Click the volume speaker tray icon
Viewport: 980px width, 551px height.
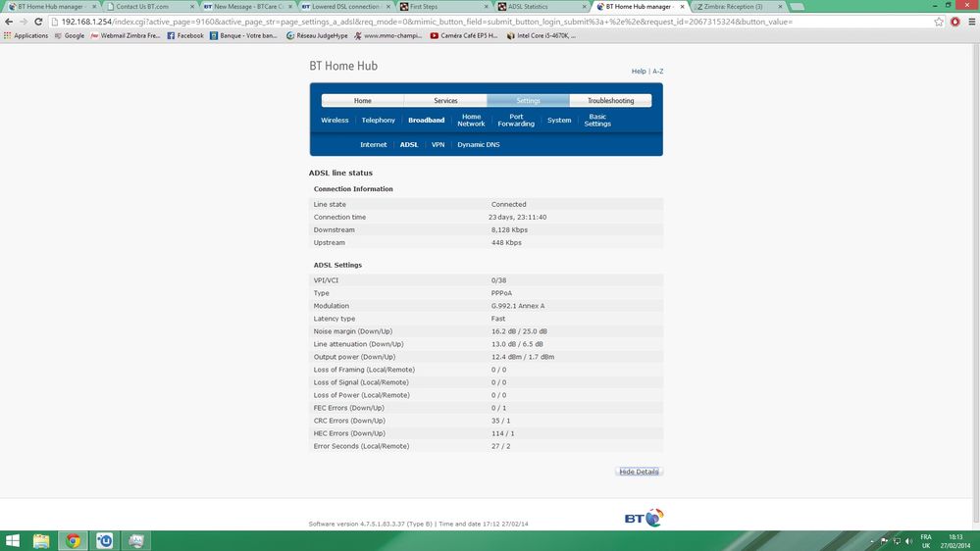[908, 541]
